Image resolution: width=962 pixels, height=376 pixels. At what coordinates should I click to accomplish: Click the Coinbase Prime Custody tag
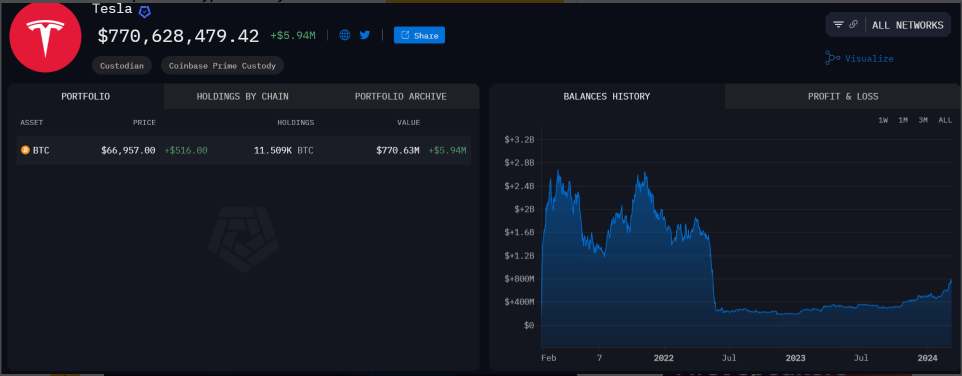click(x=222, y=66)
